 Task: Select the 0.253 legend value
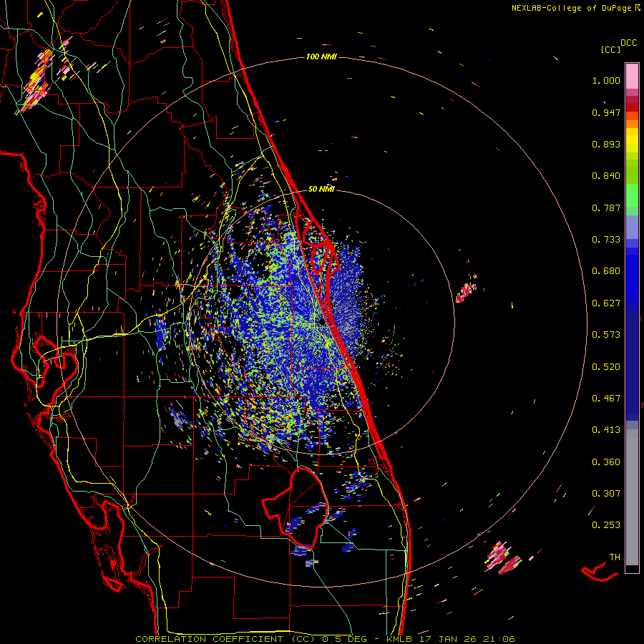click(606, 525)
